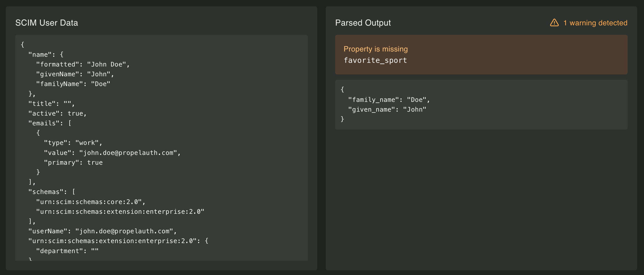
Task: Click the "SCIM User Data" heading
Action: [x=47, y=23]
